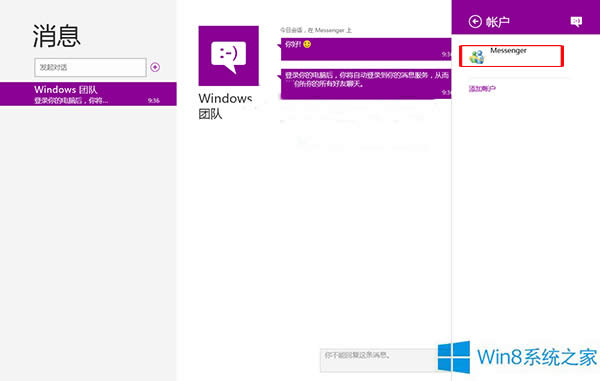Click the start conversation input field
Viewport: 600px width, 381px height.
point(90,67)
